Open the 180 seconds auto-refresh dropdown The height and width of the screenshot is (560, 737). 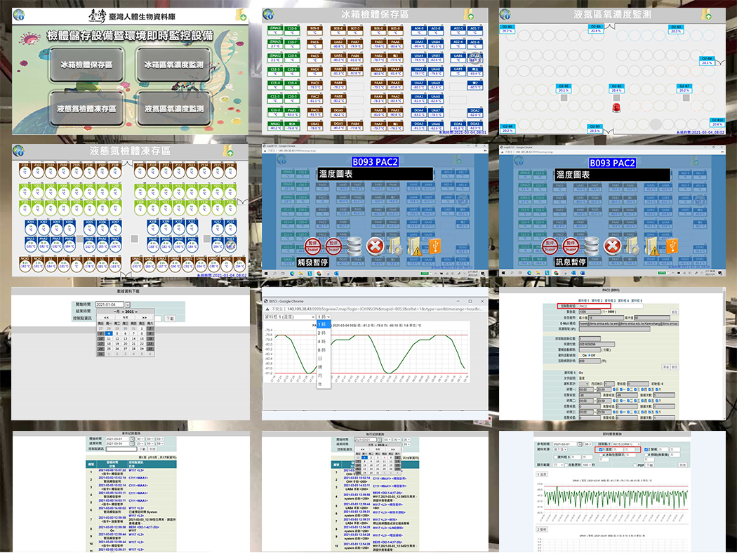585,465
